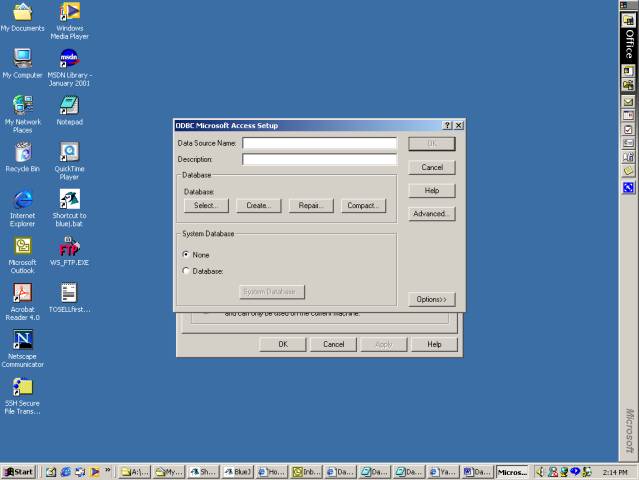Open MSDN Library January 2001 shortcut

[69, 68]
